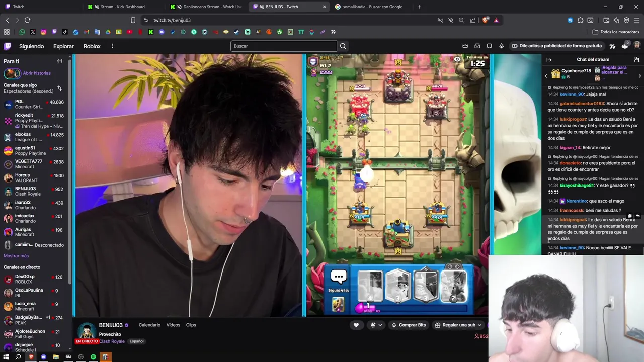The height and width of the screenshot is (362, 644).
Task: Show next gift leaderboard chevron
Action: coord(639,76)
